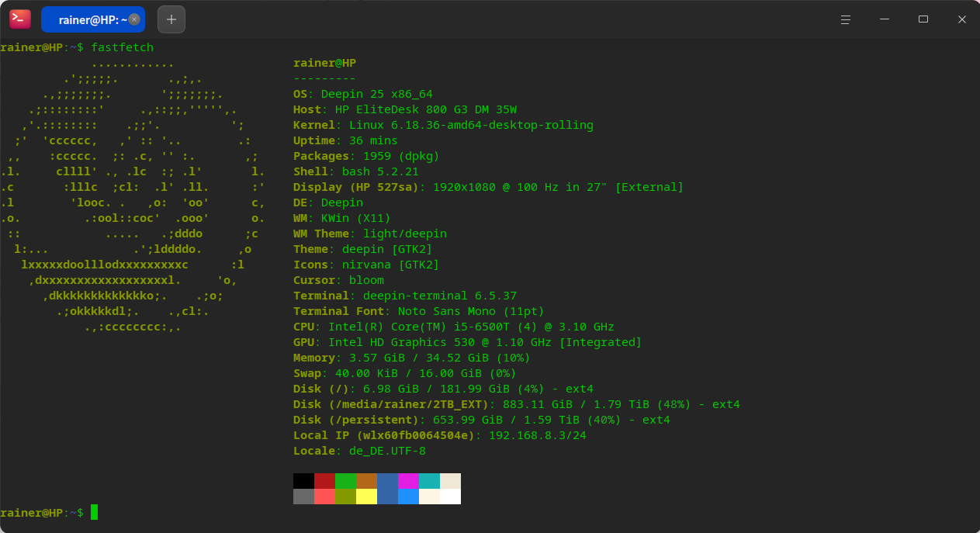Click the magenta color block
The height and width of the screenshot is (533, 980).
(x=408, y=481)
